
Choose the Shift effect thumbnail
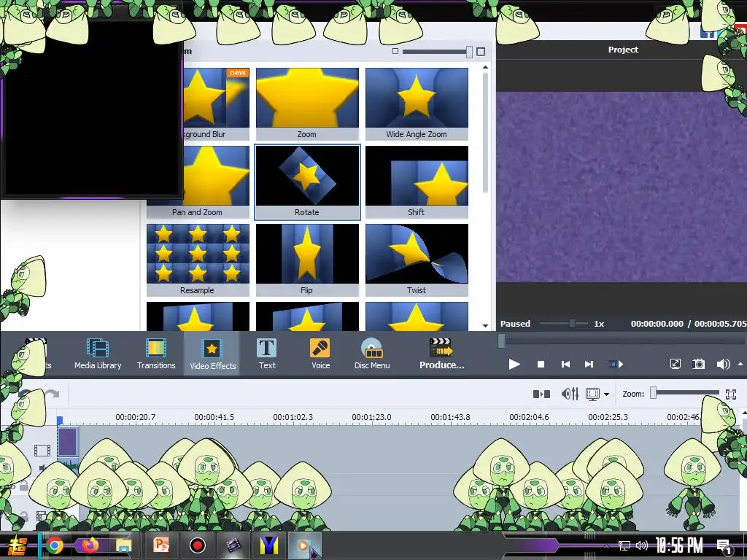(417, 182)
